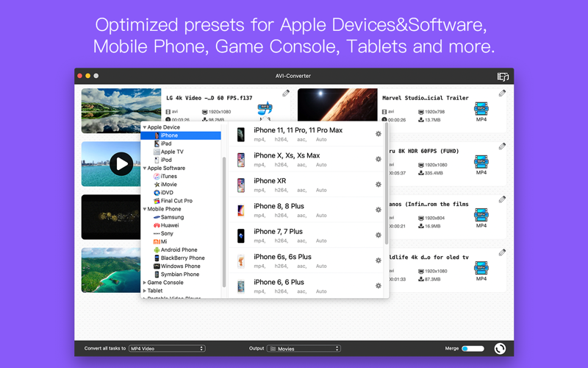Click the start conversion circular arrow button

[500, 348]
